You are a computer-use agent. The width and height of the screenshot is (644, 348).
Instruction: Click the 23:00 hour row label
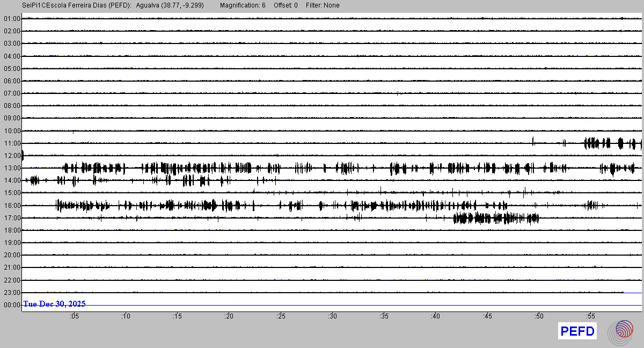[12, 293]
